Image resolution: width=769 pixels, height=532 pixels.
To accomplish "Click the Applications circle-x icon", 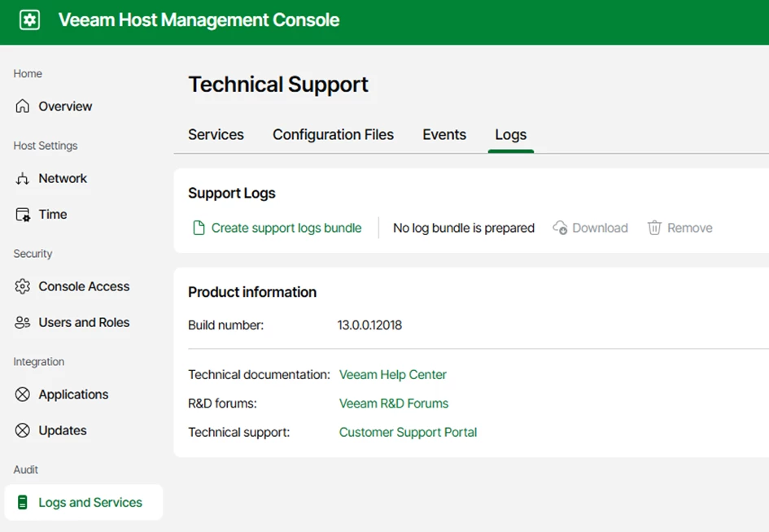I will pyautogui.click(x=23, y=395).
